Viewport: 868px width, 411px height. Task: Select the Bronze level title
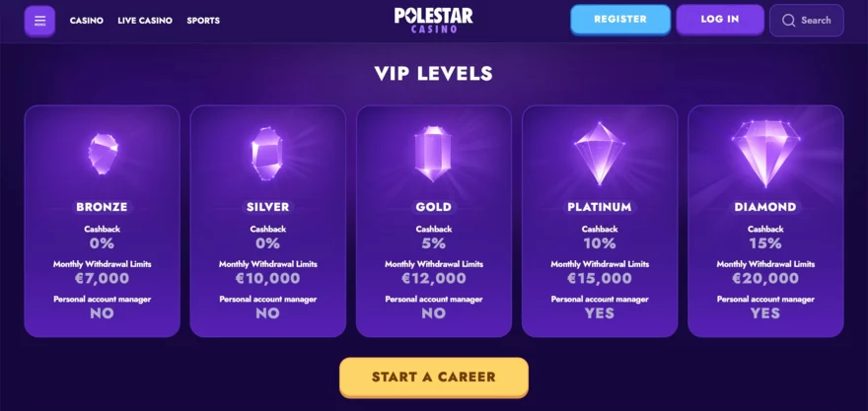point(102,207)
